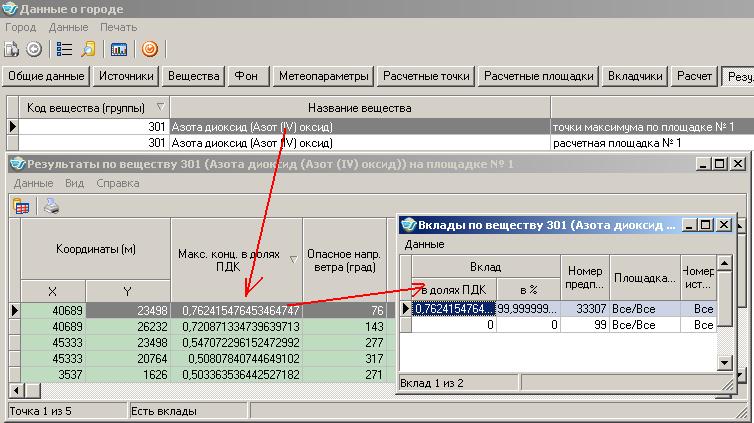Open the Город menu

pyautogui.click(x=21, y=27)
